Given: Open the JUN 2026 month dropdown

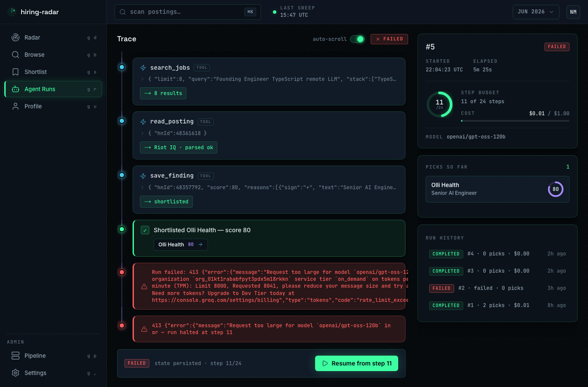Looking at the screenshot, I should pyautogui.click(x=536, y=12).
